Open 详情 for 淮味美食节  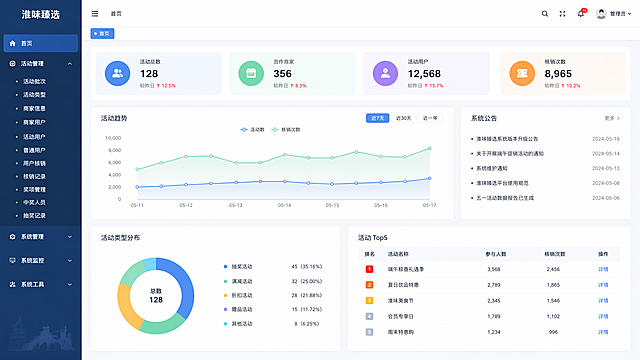click(x=603, y=301)
